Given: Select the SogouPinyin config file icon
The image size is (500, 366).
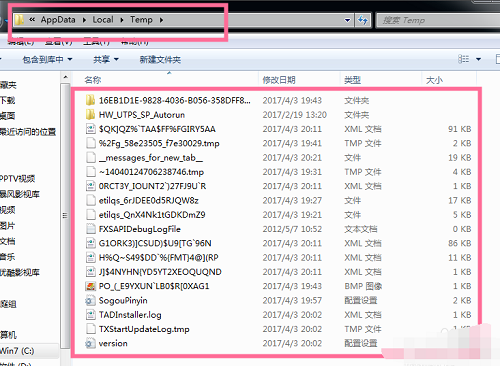Looking at the screenshot, I should pyautogui.click(x=90, y=301).
